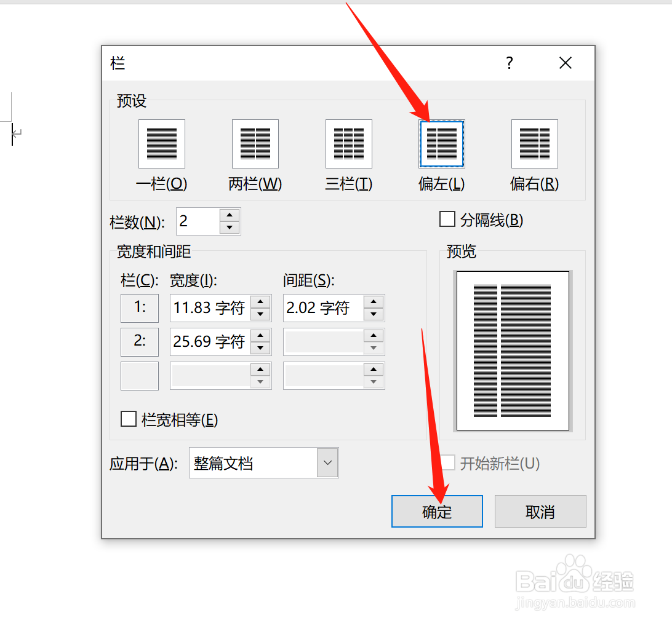Click the help question mark icon
Image resolution: width=672 pixels, height=626 pixels.
point(509,63)
